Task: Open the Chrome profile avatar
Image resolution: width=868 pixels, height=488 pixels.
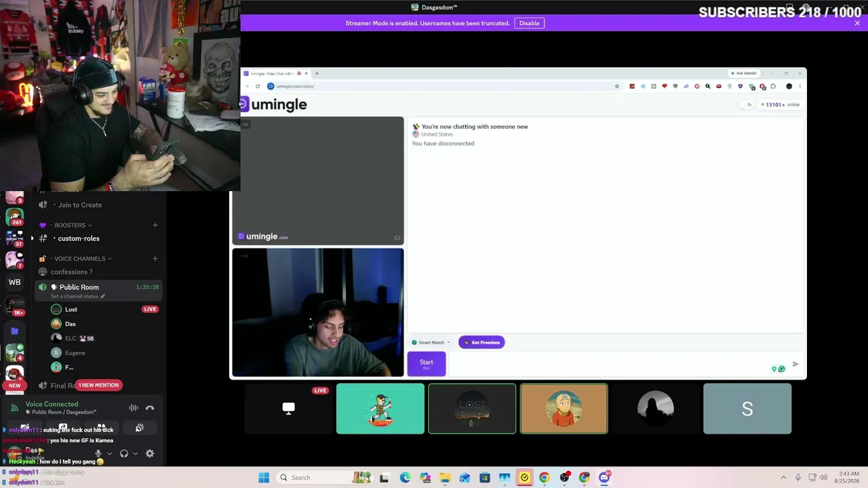Action: tap(789, 86)
